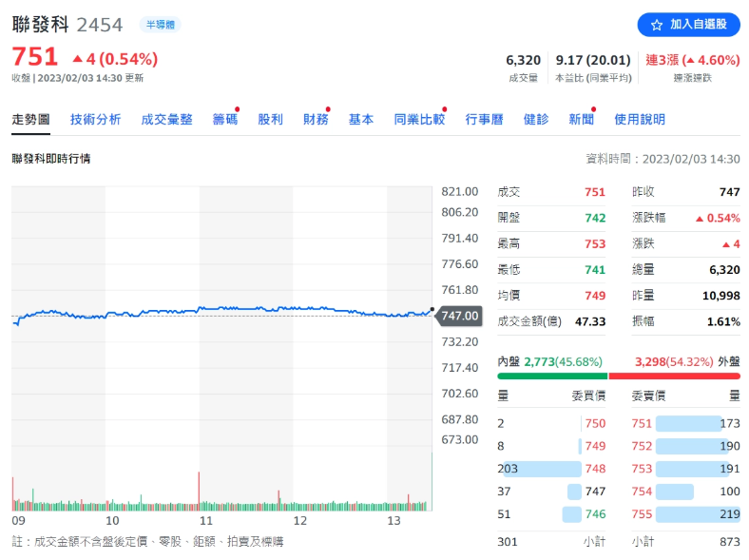The image size is (749, 560).
Task: Click the 振幅 value 1.61%
Action: click(723, 321)
